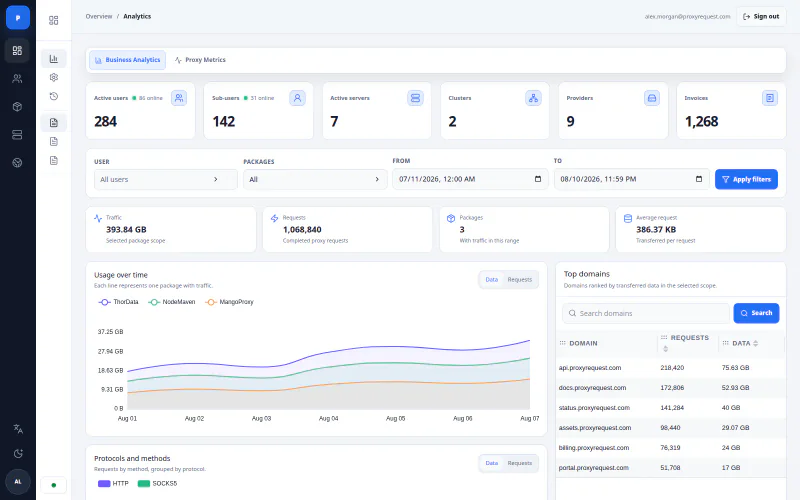Click the blue P logo icon
This screenshot has height=500, width=800.
coord(18,17)
